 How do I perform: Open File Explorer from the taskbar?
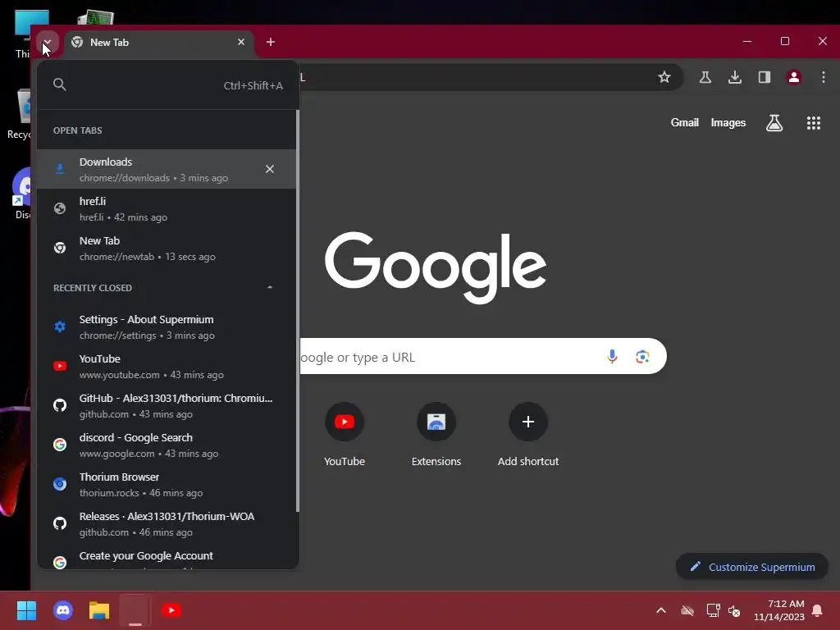[99, 610]
